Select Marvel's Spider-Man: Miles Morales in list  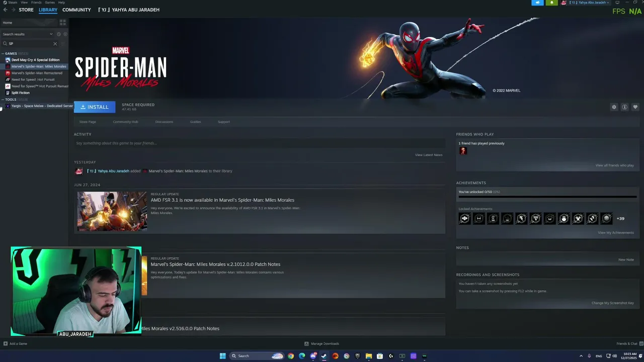39,66
